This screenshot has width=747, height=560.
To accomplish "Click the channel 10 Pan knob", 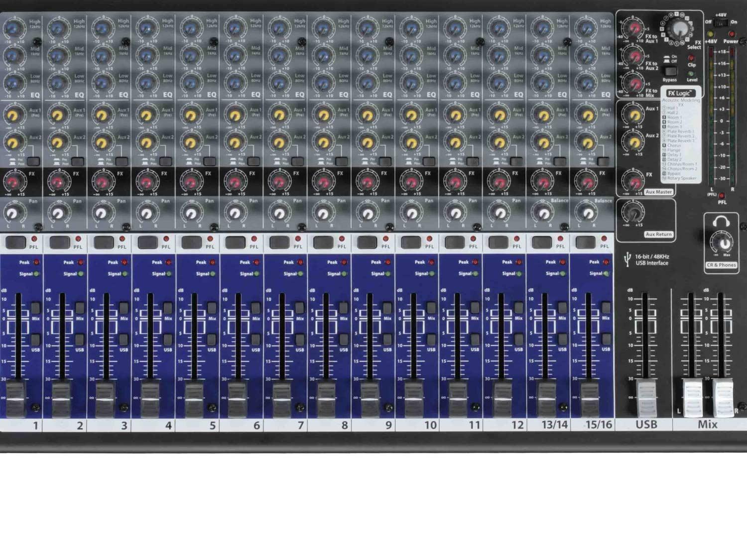I will click(411, 214).
